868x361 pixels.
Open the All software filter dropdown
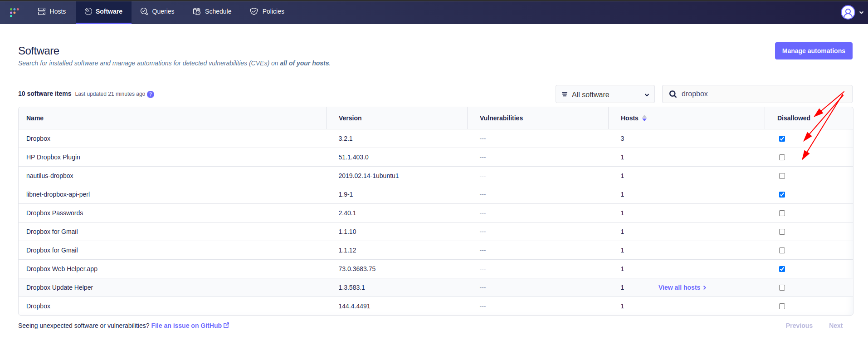point(605,94)
